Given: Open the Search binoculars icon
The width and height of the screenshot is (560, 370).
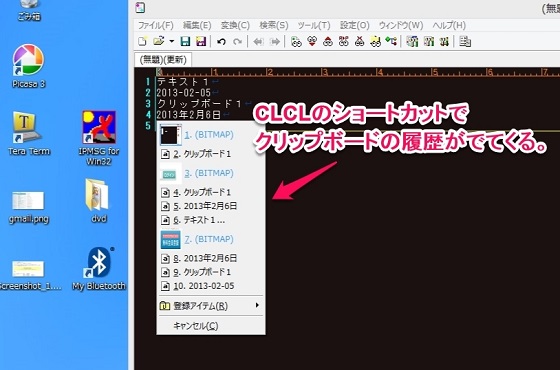Looking at the screenshot, I should (296, 42).
